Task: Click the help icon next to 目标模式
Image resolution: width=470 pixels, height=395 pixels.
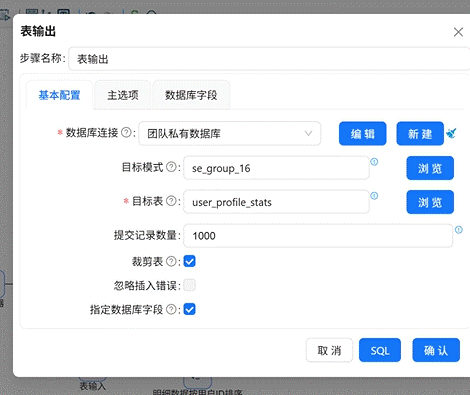Action: click(171, 167)
